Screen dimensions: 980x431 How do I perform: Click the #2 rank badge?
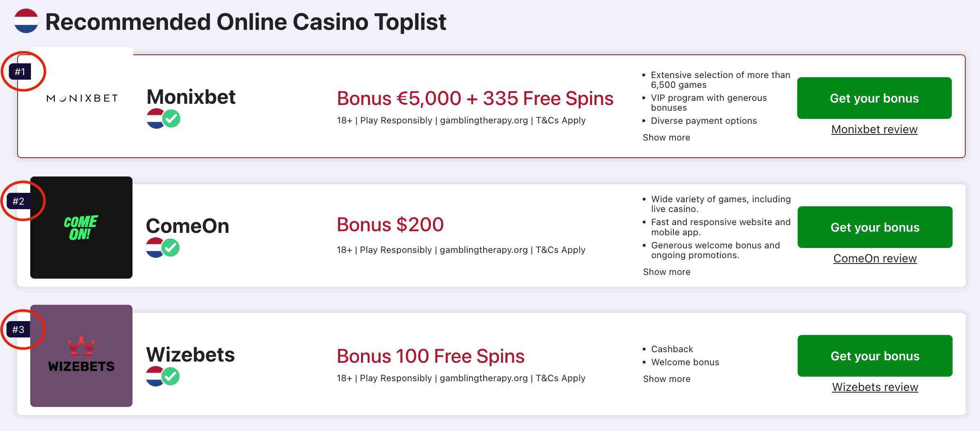pos(18,201)
